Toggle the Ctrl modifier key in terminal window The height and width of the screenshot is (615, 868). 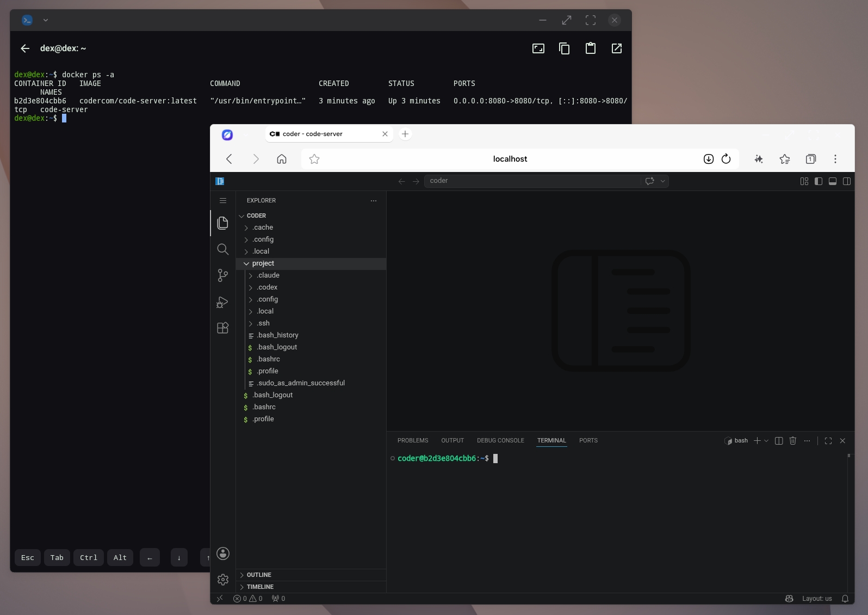click(89, 557)
